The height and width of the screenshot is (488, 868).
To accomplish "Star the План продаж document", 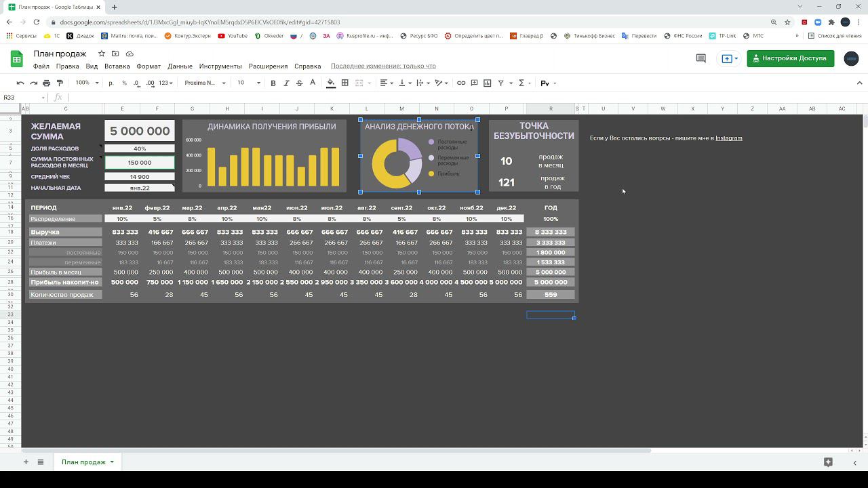I will coord(102,54).
